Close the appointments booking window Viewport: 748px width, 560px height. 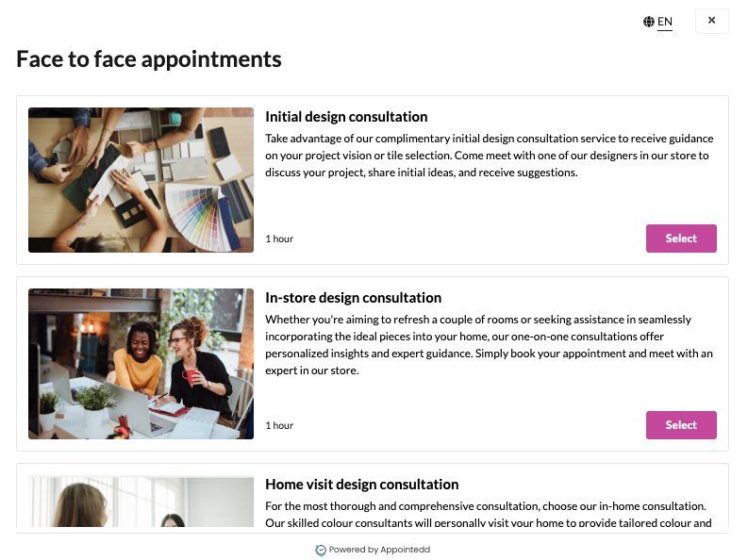click(711, 21)
